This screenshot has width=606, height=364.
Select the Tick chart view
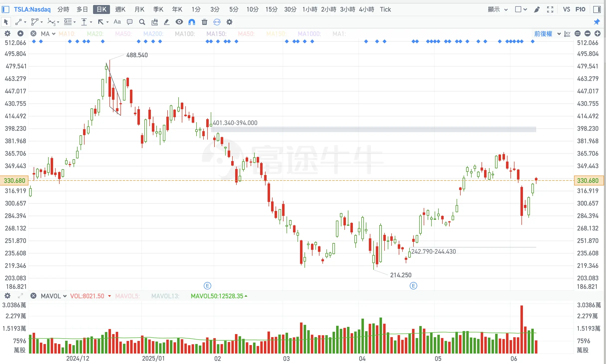tap(385, 9)
